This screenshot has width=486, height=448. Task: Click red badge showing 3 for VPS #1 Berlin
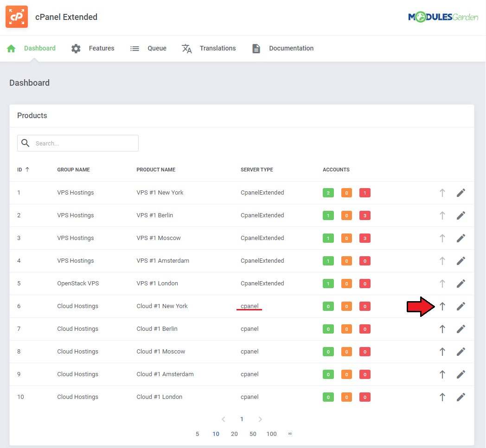point(365,215)
